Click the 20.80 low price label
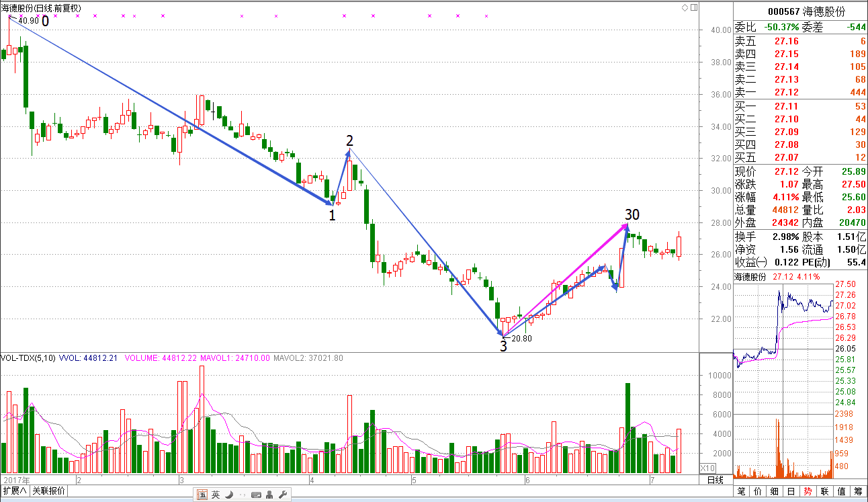 [522, 339]
